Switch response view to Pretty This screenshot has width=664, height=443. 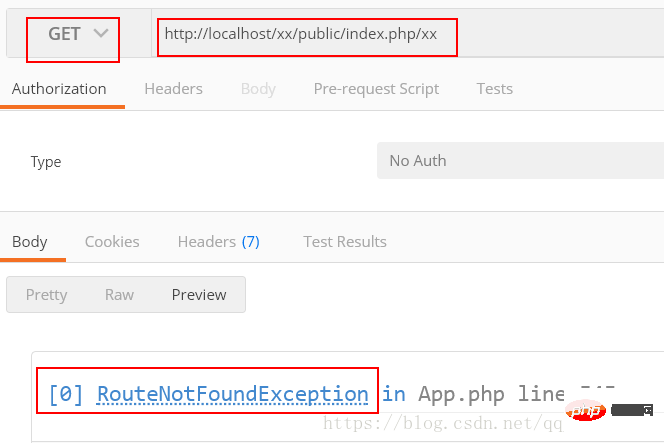(x=47, y=295)
